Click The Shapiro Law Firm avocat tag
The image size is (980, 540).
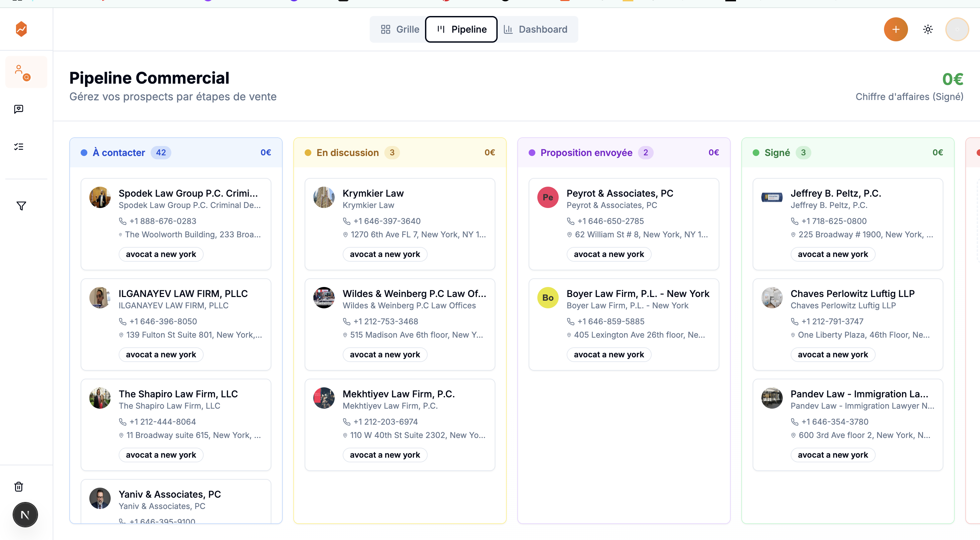[x=161, y=455]
